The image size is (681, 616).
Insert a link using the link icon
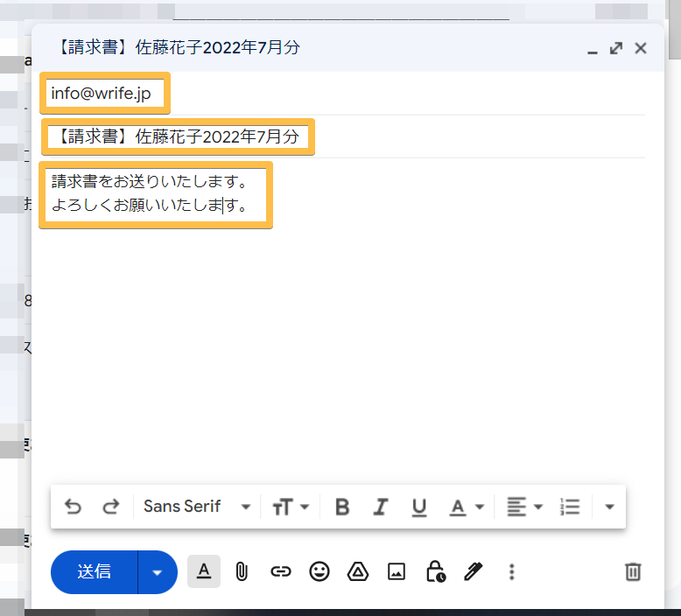(280, 572)
